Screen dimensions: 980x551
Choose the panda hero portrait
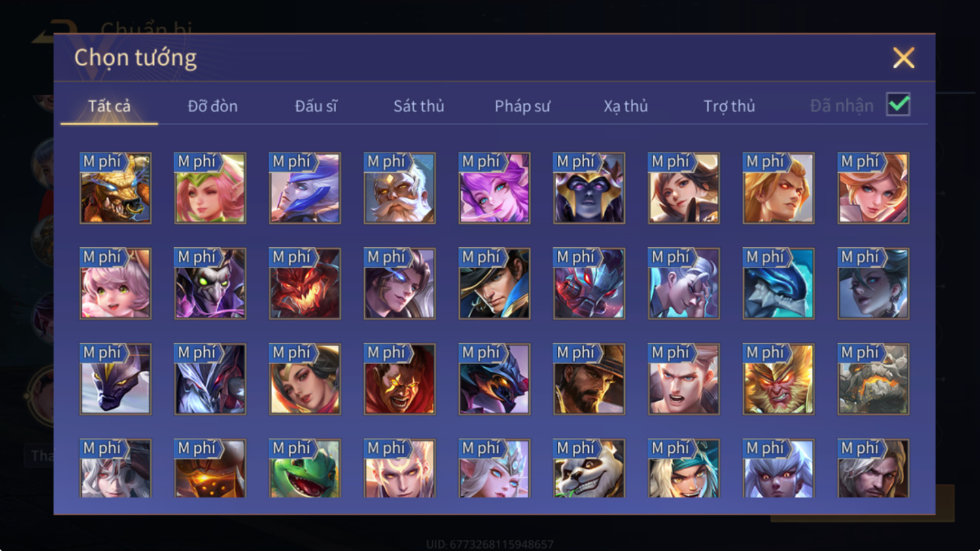click(x=589, y=469)
